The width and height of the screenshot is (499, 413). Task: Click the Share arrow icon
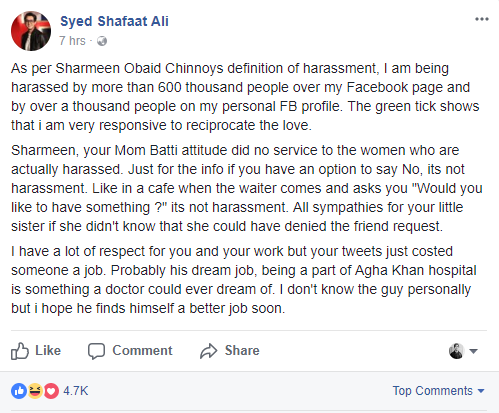click(209, 351)
